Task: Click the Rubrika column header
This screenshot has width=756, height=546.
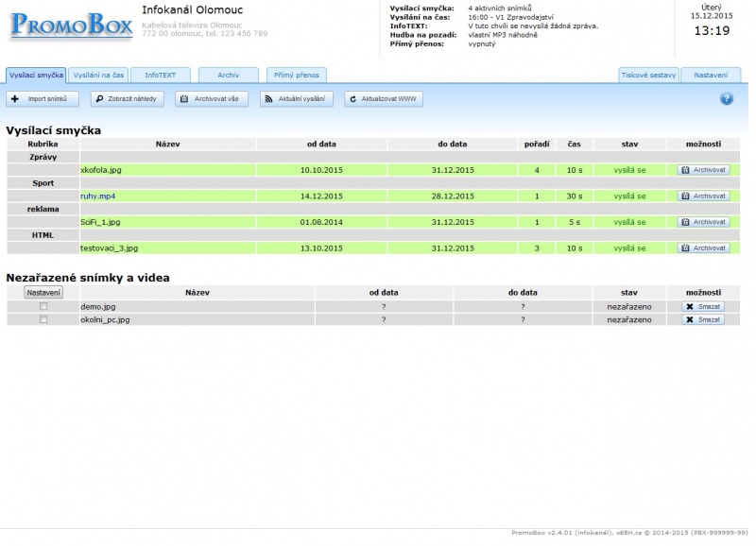Action: click(43, 144)
